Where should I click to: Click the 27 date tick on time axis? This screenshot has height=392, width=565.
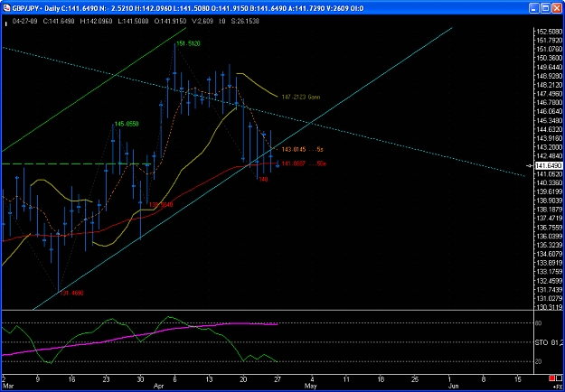tap(278, 379)
